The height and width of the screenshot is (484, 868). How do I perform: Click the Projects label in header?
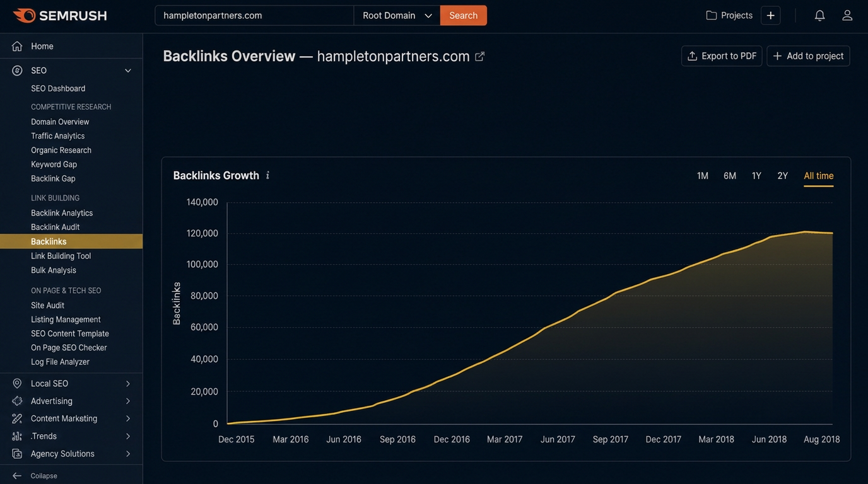pos(737,16)
